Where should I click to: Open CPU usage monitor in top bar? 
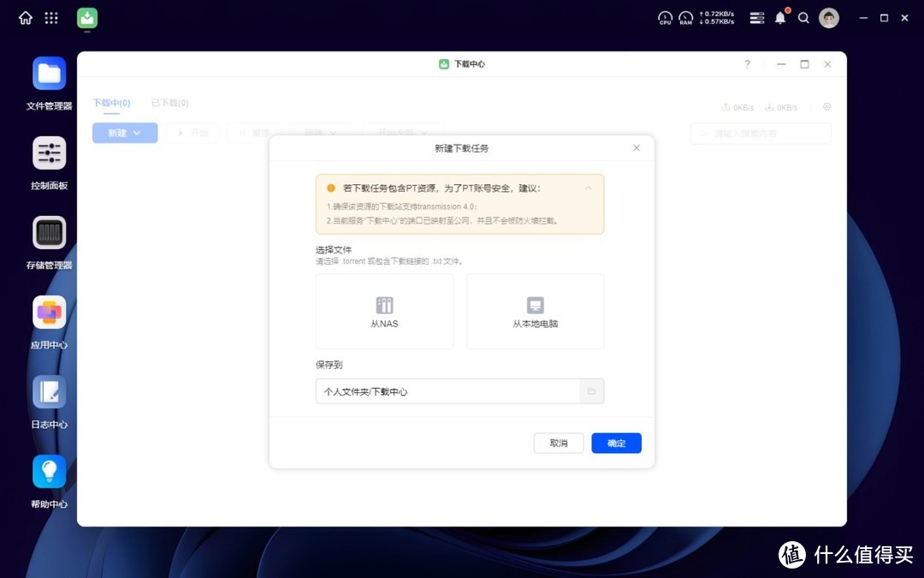(x=665, y=17)
